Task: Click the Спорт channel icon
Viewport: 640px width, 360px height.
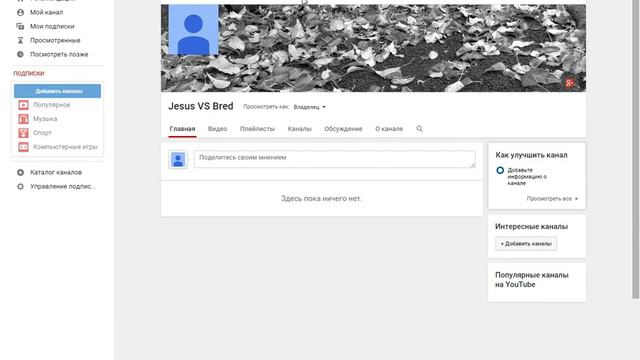Action: (x=23, y=133)
